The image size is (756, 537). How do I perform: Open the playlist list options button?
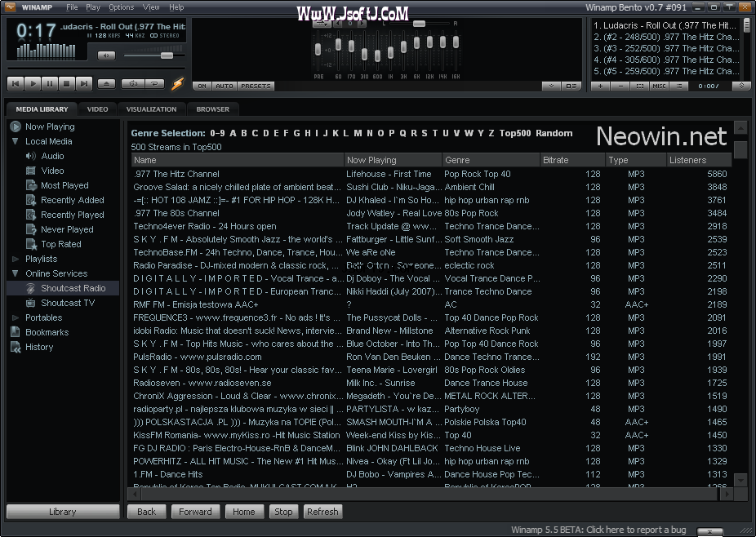pyautogui.click(x=679, y=86)
